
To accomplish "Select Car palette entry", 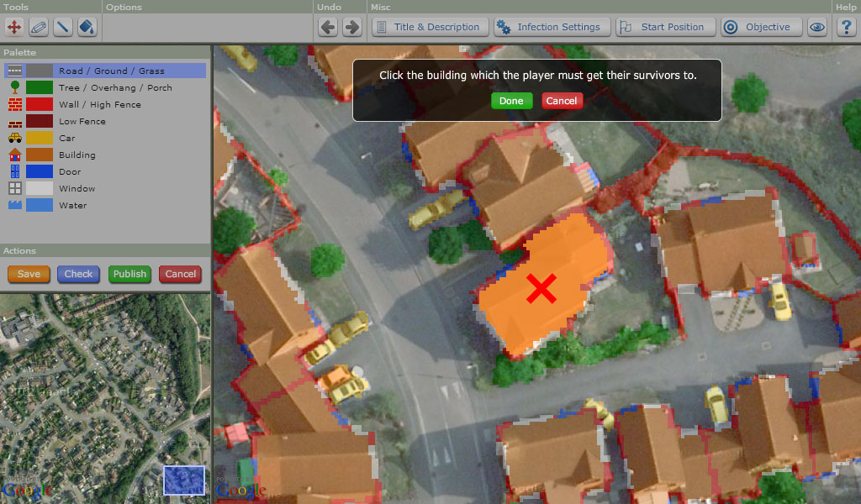I will point(105,138).
